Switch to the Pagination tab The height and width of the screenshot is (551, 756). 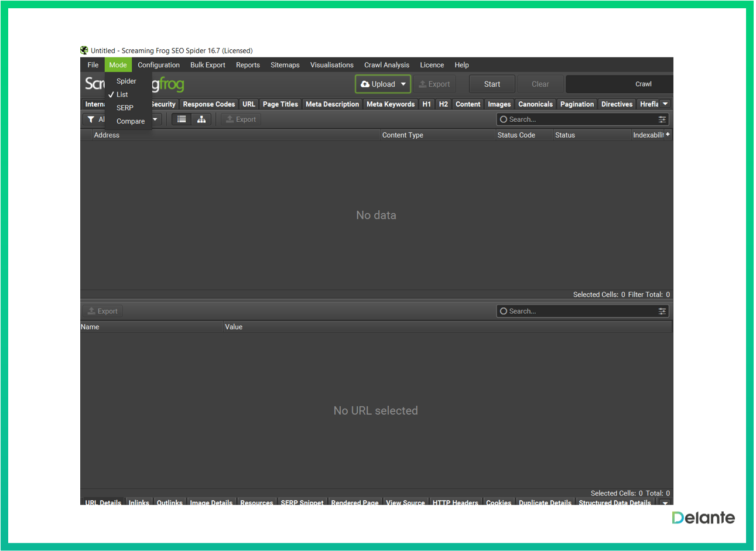point(577,104)
